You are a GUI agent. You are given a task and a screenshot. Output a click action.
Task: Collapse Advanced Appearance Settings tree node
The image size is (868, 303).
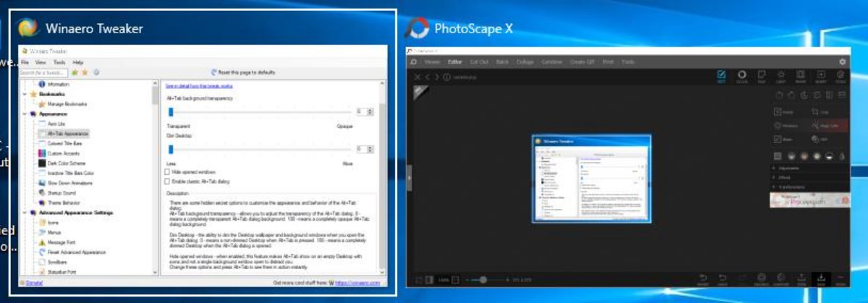tap(25, 213)
